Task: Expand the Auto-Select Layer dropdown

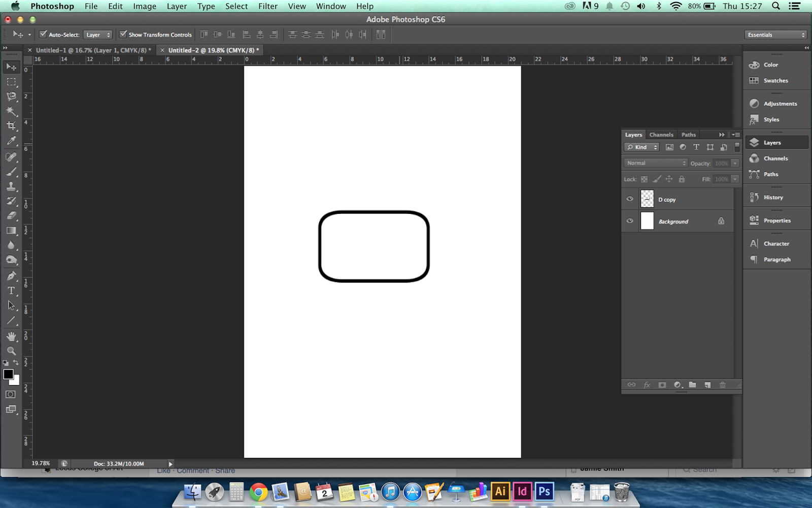Action: (97, 35)
